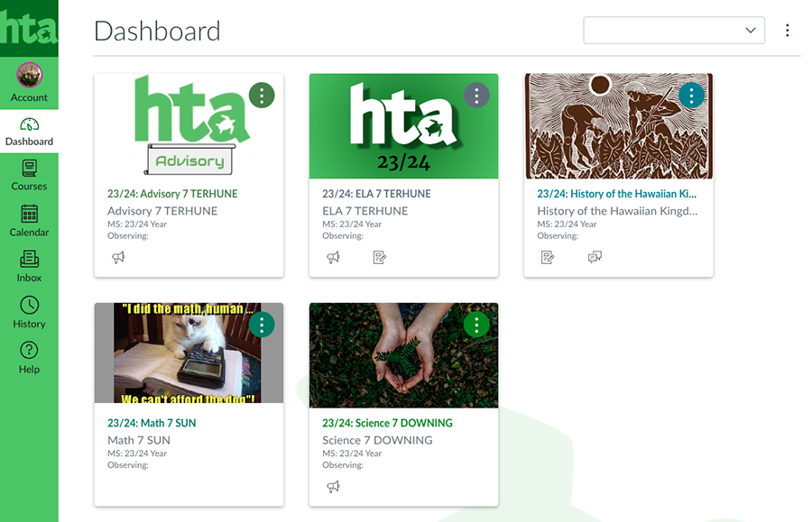Open the Inbox in the sidebar
812x522 pixels.
(29, 267)
